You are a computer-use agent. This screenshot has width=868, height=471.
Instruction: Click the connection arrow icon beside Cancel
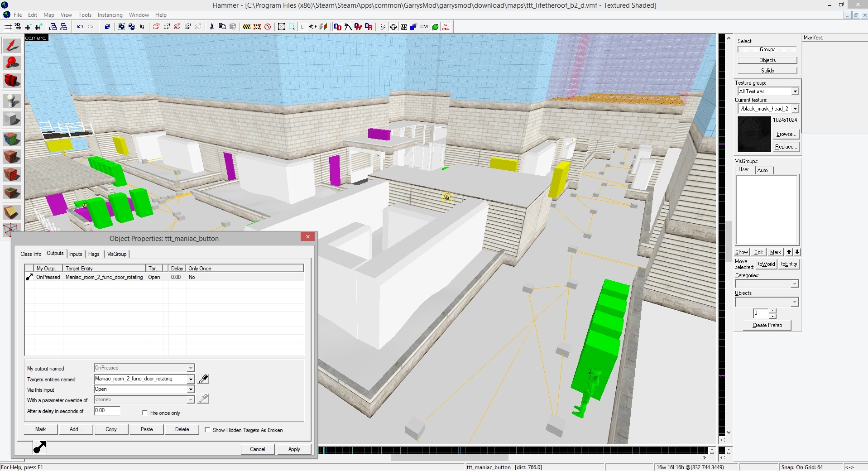point(40,447)
